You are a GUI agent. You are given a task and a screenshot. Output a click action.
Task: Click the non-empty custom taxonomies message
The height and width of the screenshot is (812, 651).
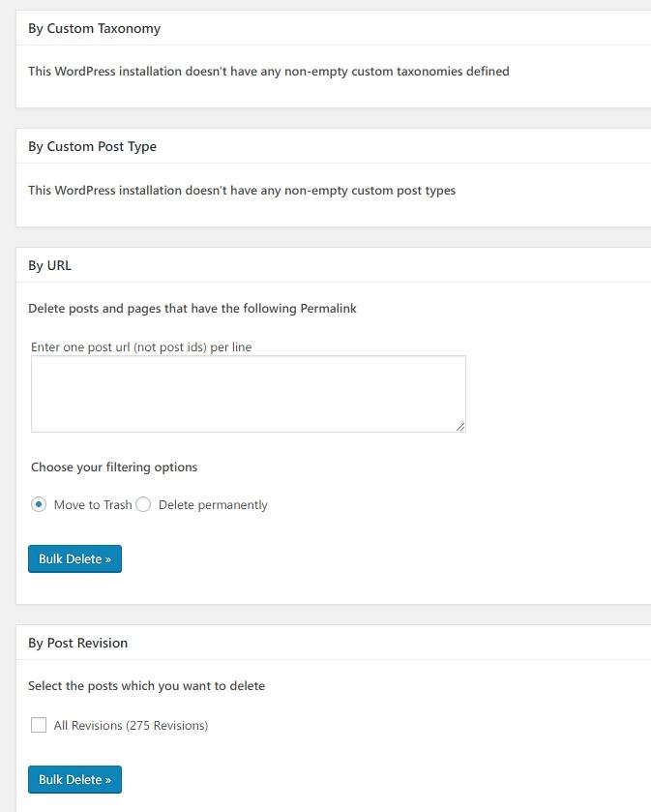pyautogui.click(x=269, y=72)
